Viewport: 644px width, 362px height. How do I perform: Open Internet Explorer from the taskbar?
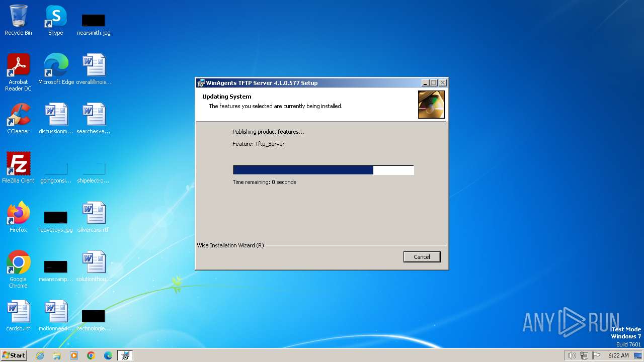pos(40,355)
